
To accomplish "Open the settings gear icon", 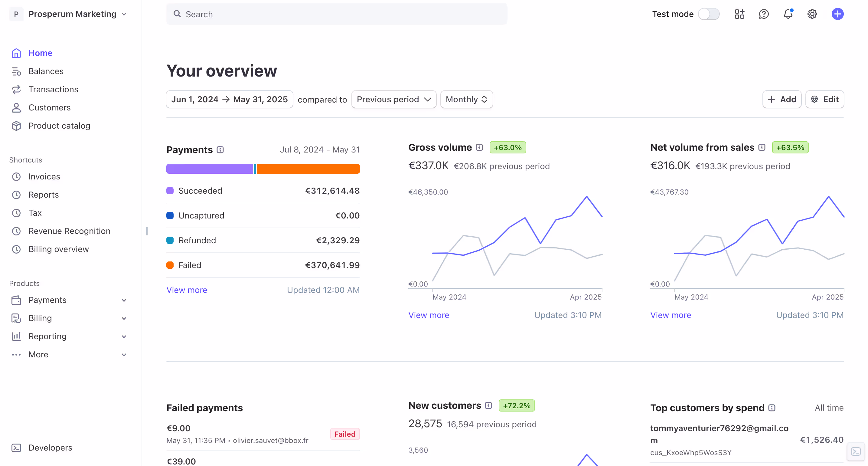I will [812, 14].
